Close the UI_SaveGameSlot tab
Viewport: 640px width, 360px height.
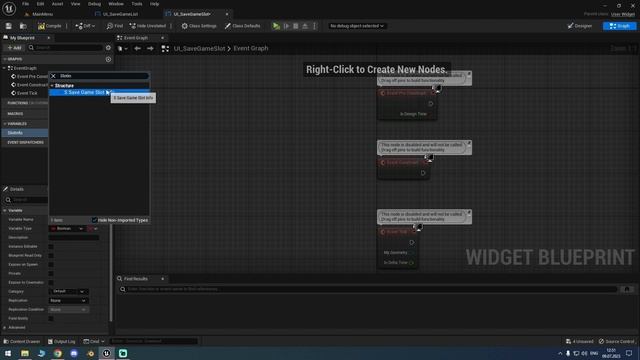(227, 14)
